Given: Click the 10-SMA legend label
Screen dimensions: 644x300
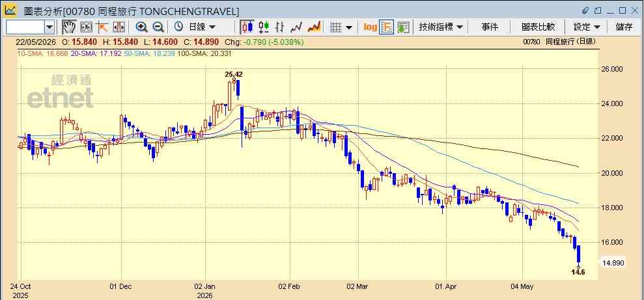Looking at the screenshot, I should click(42, 53).
